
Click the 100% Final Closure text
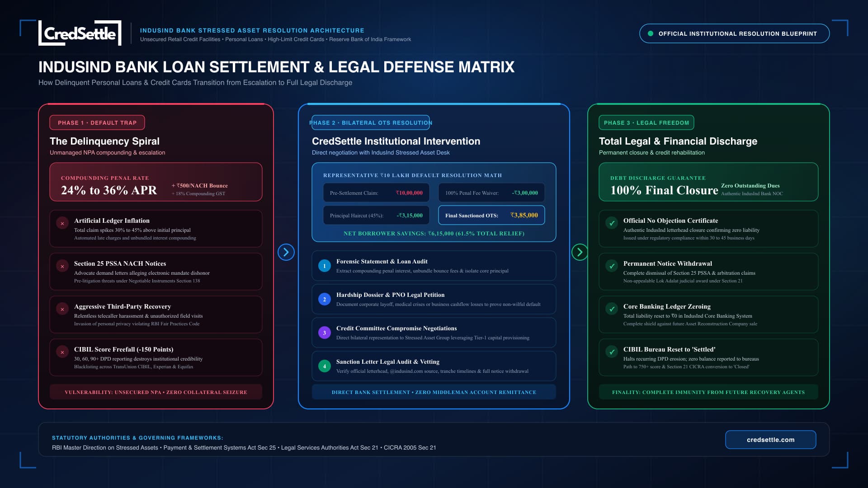pyautogui.click(x=664, y=190)
